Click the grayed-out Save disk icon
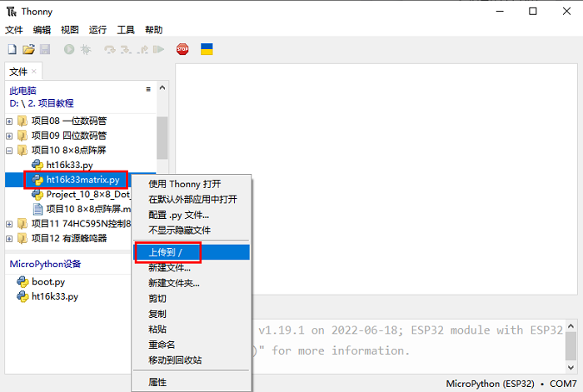Screen dimensions: 583x392 (x=45, y=50)
